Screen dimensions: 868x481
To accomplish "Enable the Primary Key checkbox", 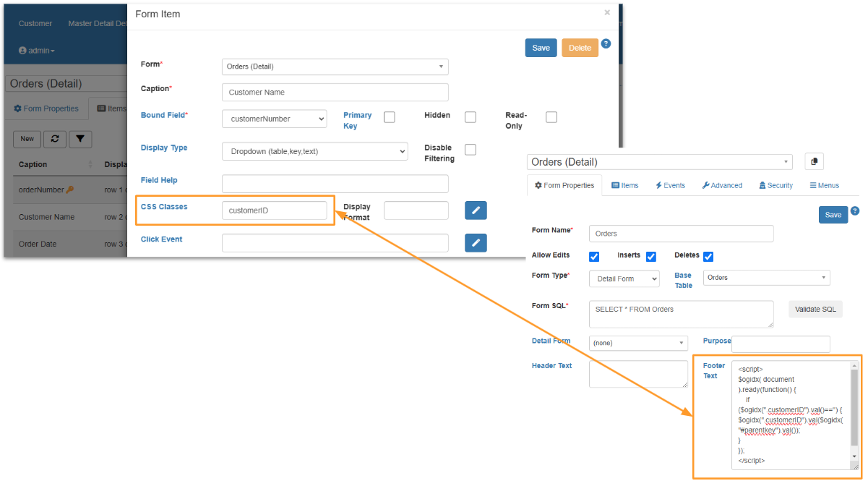I will [x=389, y=117].
